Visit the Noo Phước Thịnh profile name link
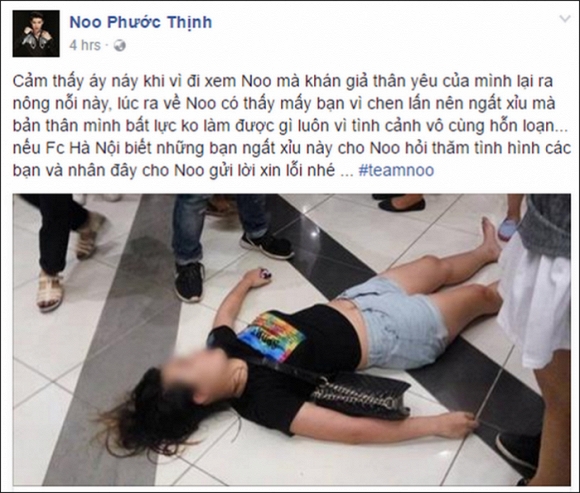 coord(141,22)
